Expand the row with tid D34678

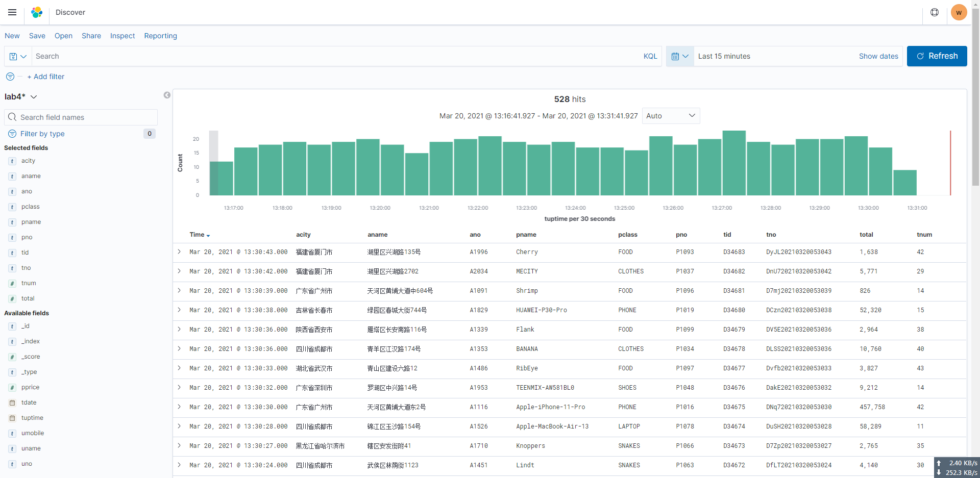click(180, 348)
